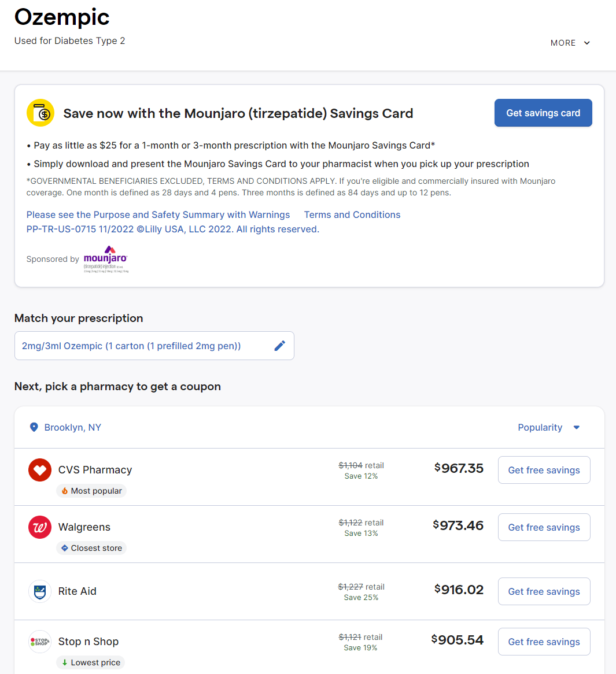This screenshot has height=674, width=616.
Task: Click the Brooklyn location pin icon
Action: 34,427
